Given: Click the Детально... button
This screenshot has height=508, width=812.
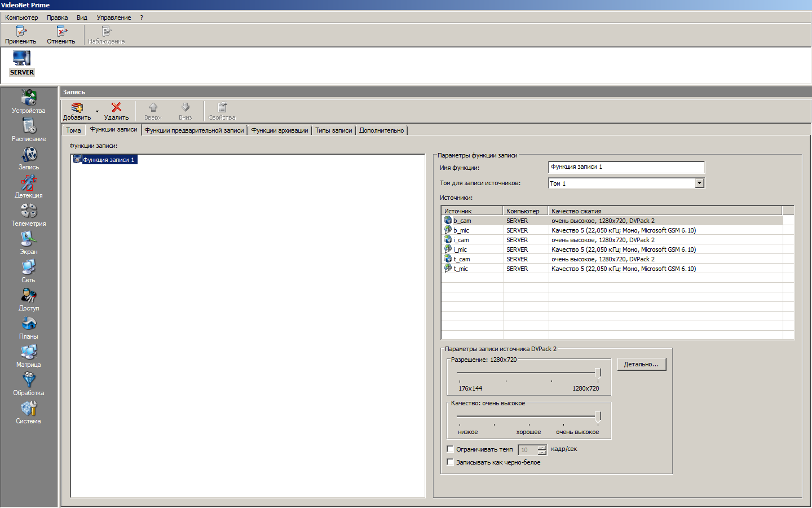Looking at the screenshot, I should coord(641,365).
